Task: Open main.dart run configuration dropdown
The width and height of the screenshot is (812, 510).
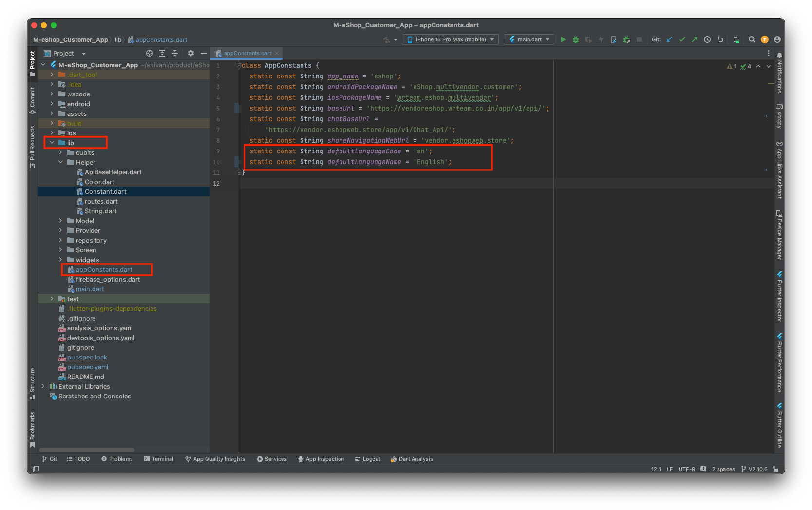Action: [529, 39]
